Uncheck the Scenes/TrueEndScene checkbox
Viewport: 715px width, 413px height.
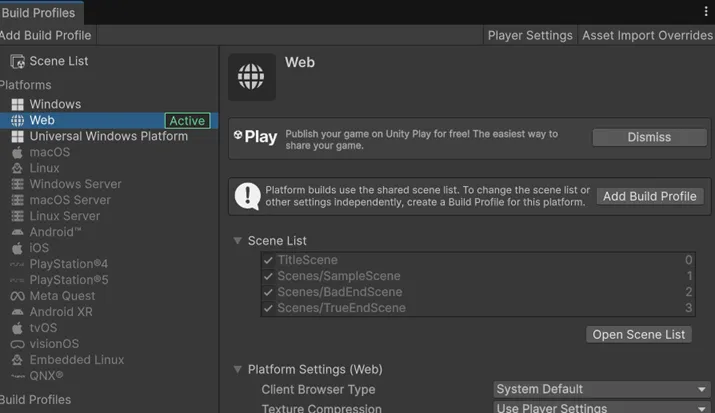(x=268, y=308)
